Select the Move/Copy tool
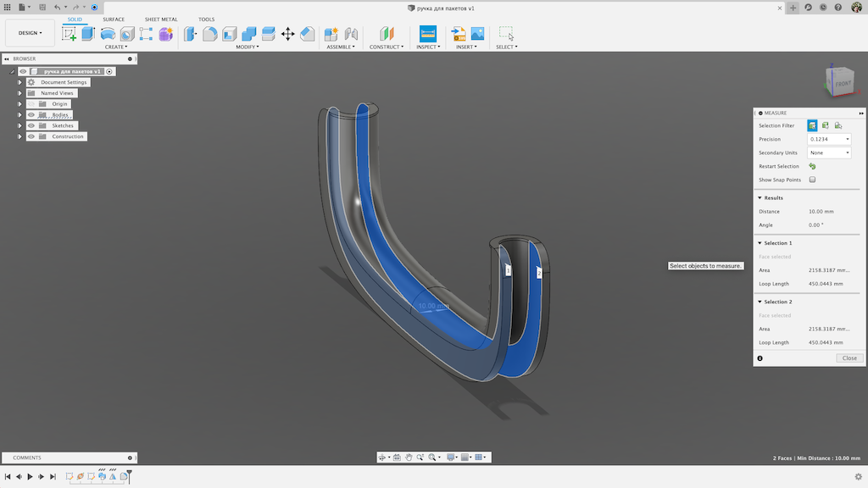 [288, 34]
